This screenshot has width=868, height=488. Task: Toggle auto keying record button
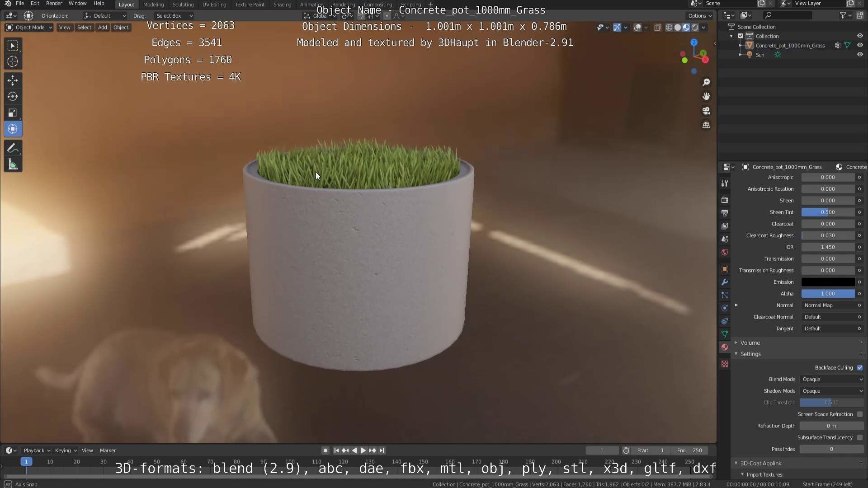click(x=325, y=450)
